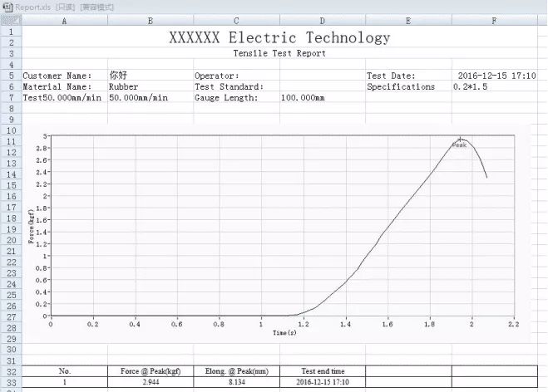Click the Report.xls file icon in title bar

(x=7, y=7)
